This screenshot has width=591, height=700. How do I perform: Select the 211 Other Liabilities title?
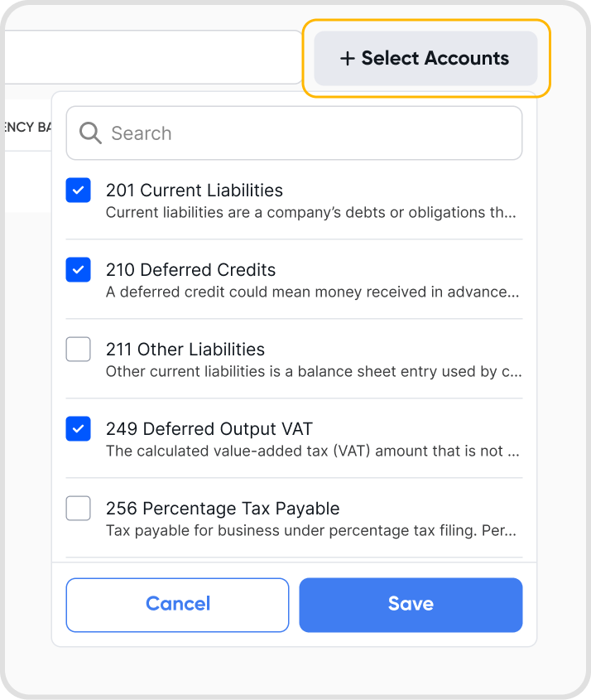[185, 349]
